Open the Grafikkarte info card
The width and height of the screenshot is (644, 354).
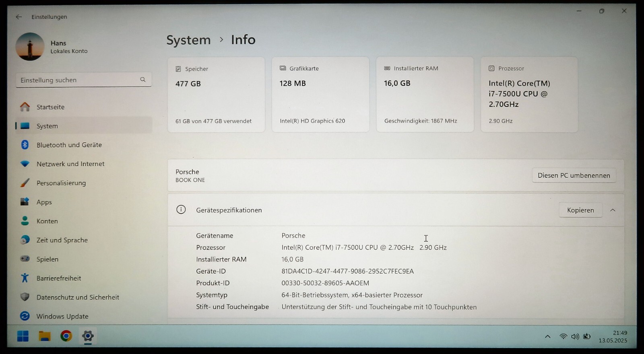pos(320,95)
